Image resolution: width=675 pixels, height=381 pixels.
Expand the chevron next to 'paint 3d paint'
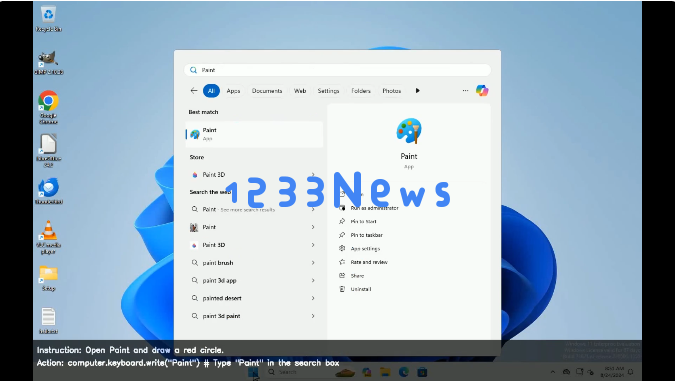313,316
